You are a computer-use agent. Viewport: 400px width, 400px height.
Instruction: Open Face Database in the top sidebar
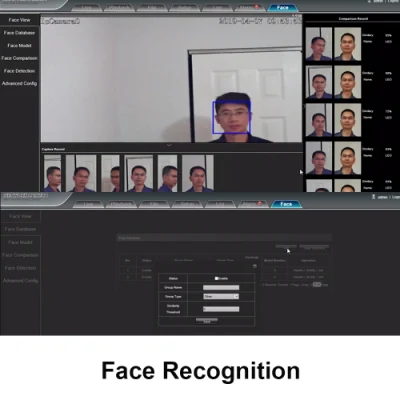[x=19, y=33]
